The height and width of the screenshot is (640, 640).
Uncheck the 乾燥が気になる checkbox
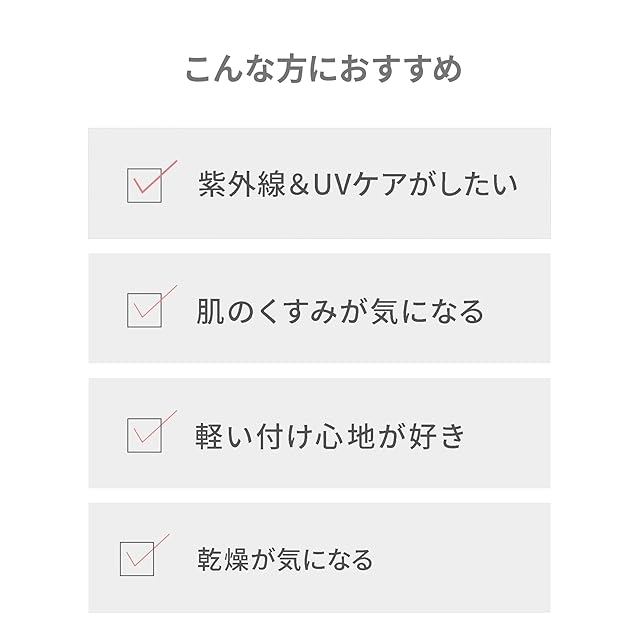(137, 558)
